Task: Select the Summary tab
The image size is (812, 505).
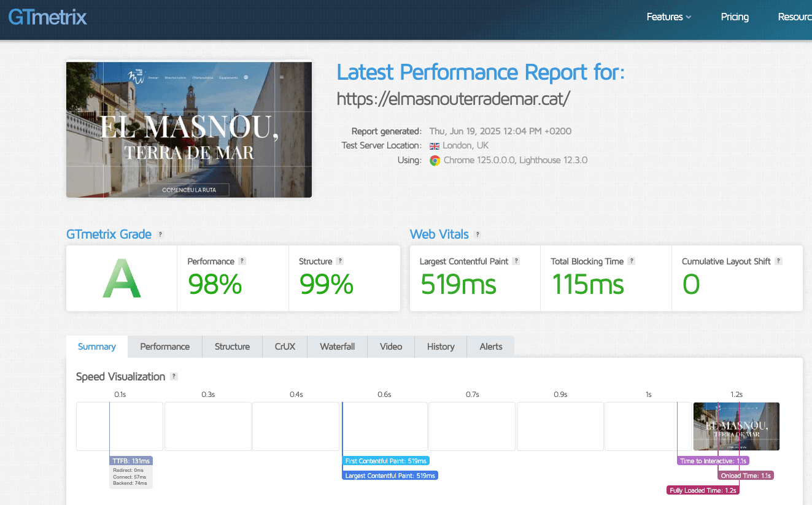Action: point(97,347)
